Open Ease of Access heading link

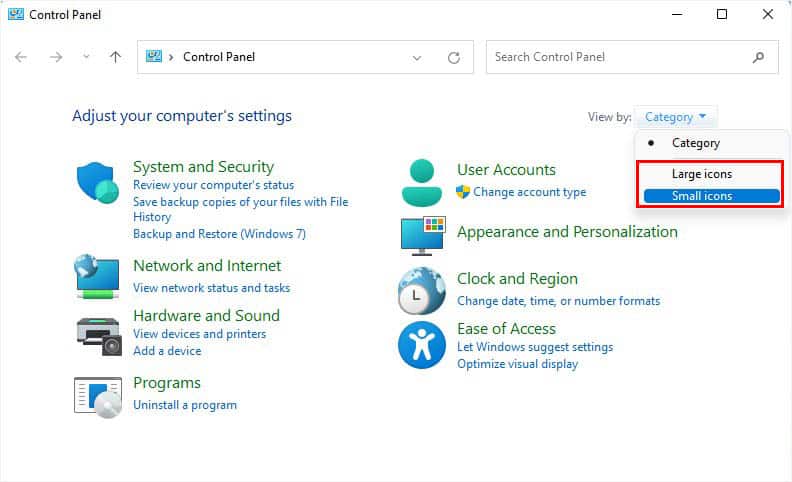[x=506, y=329]
